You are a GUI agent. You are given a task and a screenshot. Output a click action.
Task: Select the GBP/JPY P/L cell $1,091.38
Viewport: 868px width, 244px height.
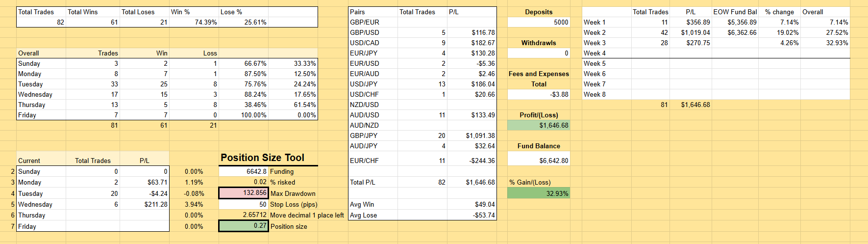click(x=471, y=136)
